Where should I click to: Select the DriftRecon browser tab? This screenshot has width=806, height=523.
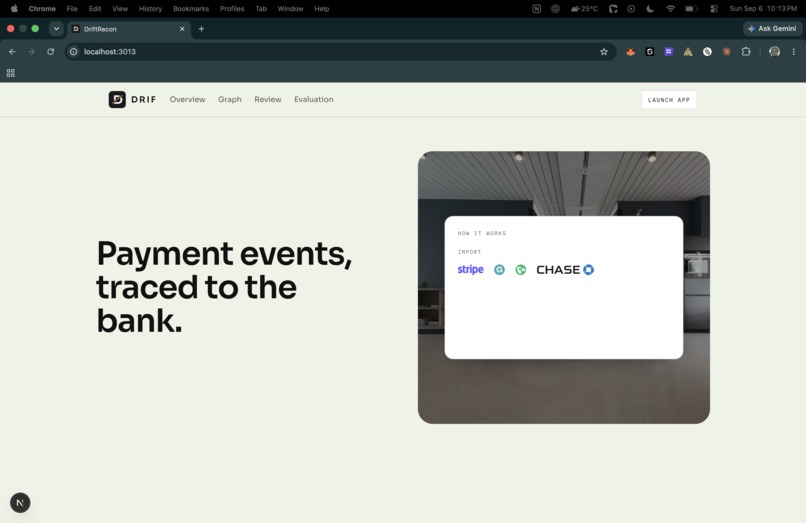point(129,29)
